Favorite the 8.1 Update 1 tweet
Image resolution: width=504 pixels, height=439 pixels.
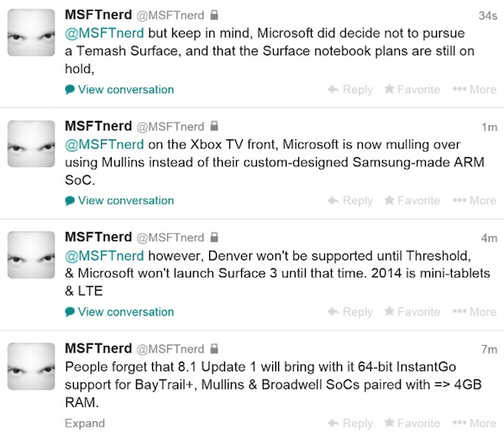[x=412, y=423]
